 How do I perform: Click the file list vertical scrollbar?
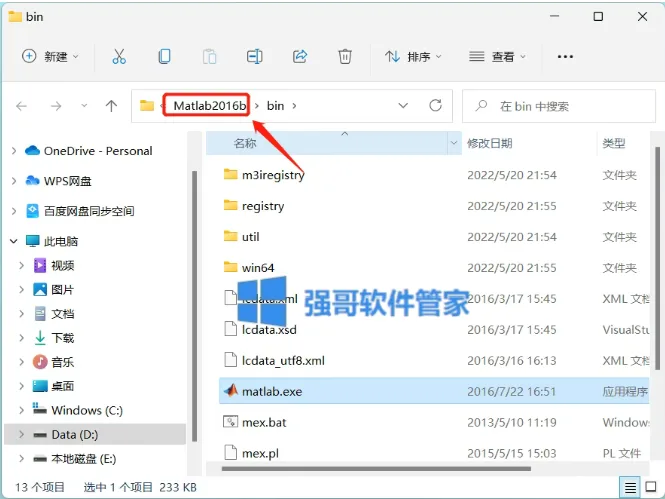(657, 259)
